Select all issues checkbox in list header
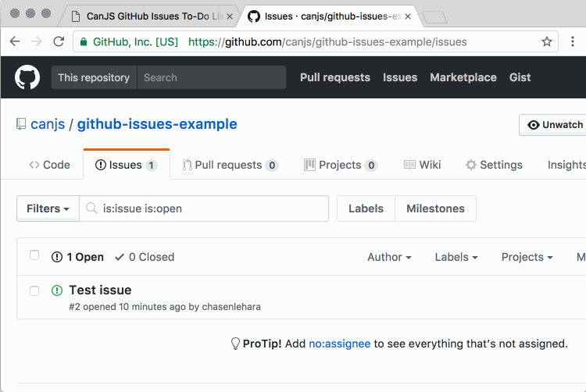The height and width of the screenshot is (392, 586). [x=34, y=255]
